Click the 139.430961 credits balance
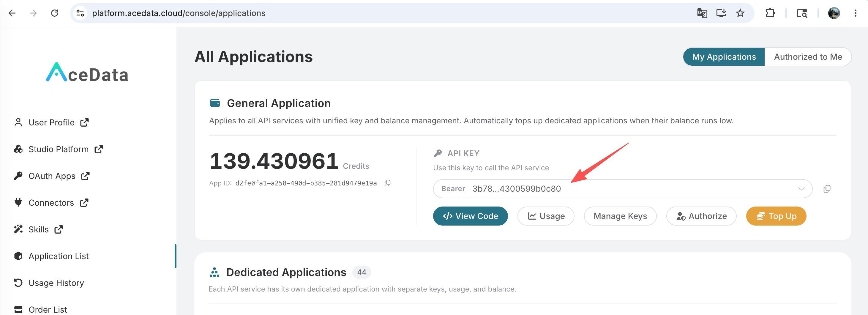868x315 pixels. tap(274, 161)
